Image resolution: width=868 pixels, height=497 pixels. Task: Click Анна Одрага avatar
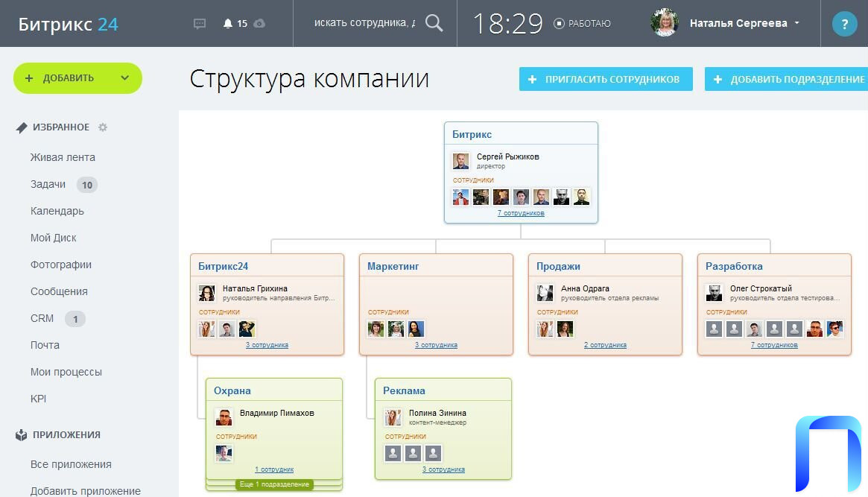(x=545, y=293)
